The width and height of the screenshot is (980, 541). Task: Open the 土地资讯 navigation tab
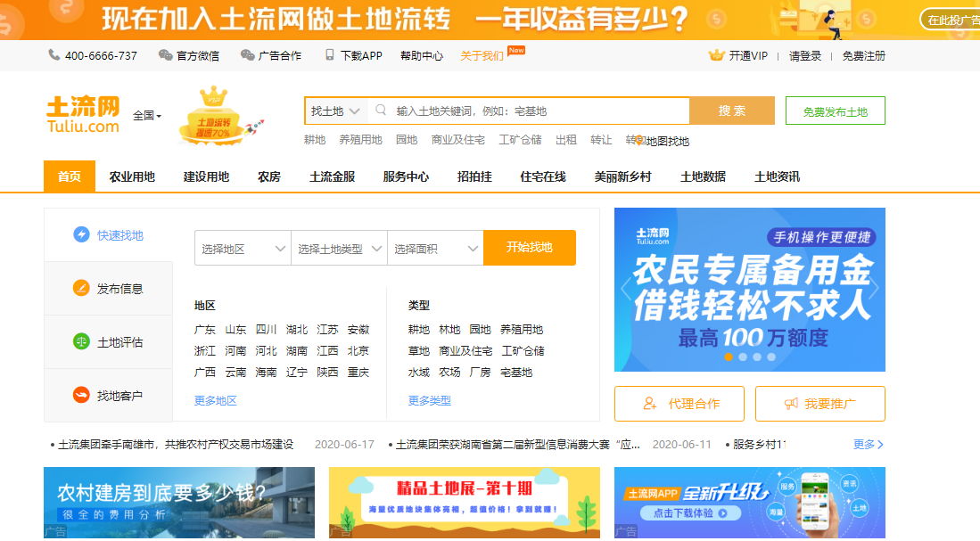[777, 176]
